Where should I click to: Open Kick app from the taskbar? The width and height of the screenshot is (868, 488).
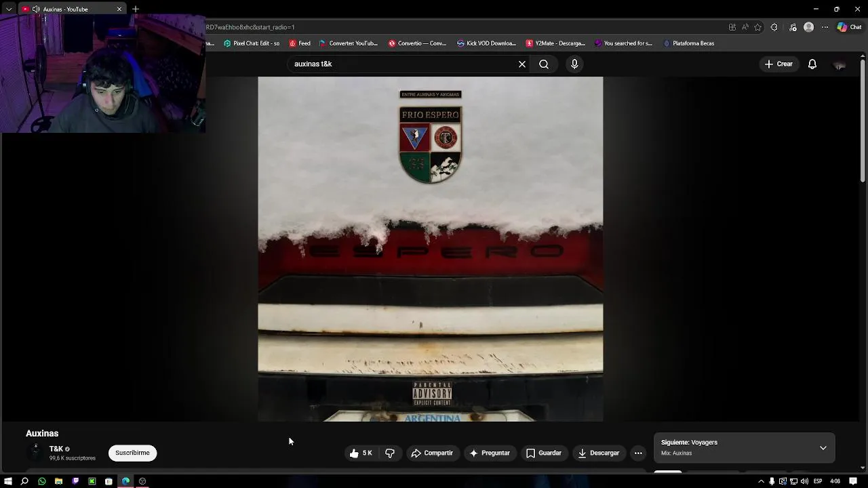tap(92, 481)
